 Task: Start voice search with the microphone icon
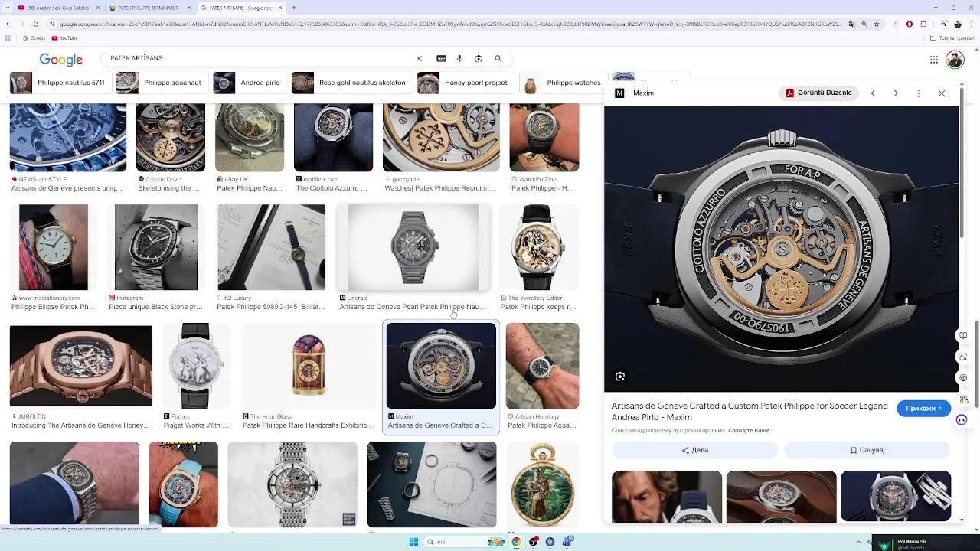click(459, 58)
